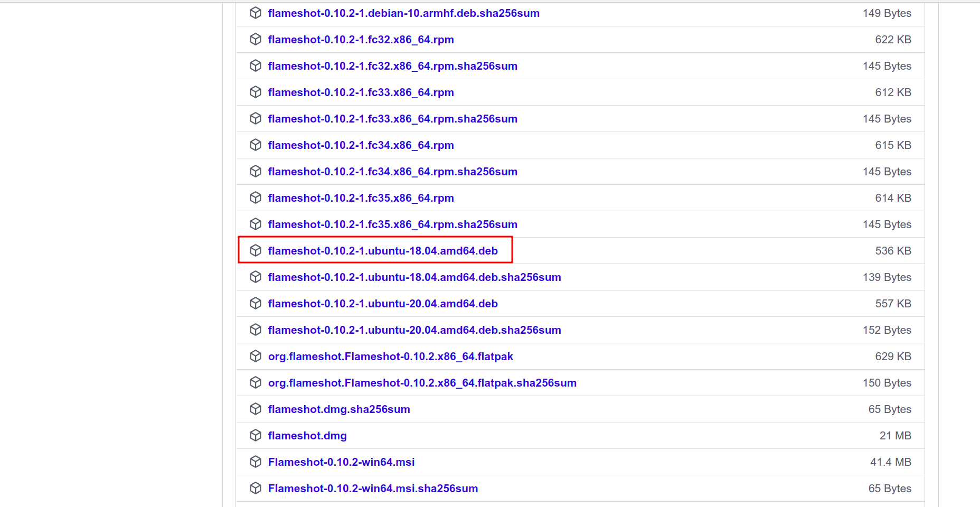Click the 150 Bytes size text
The image size is (980, 507).
(887, 383)
